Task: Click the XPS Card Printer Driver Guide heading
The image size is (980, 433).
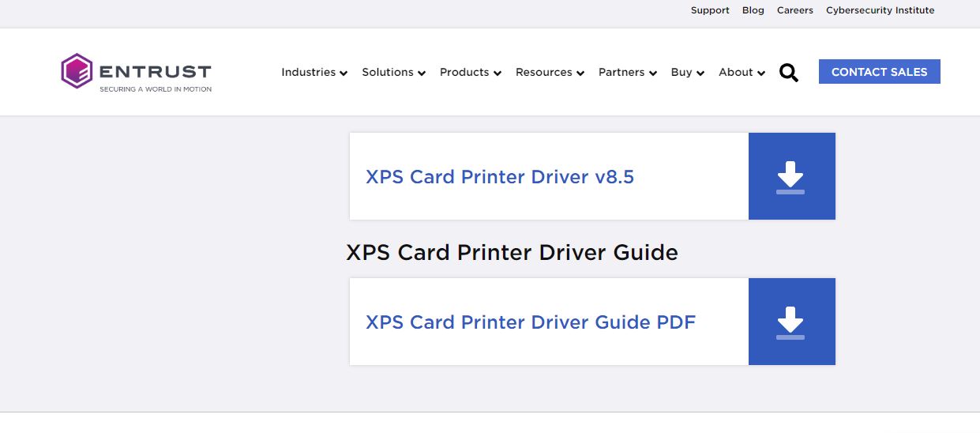Action: coord(512,253)
